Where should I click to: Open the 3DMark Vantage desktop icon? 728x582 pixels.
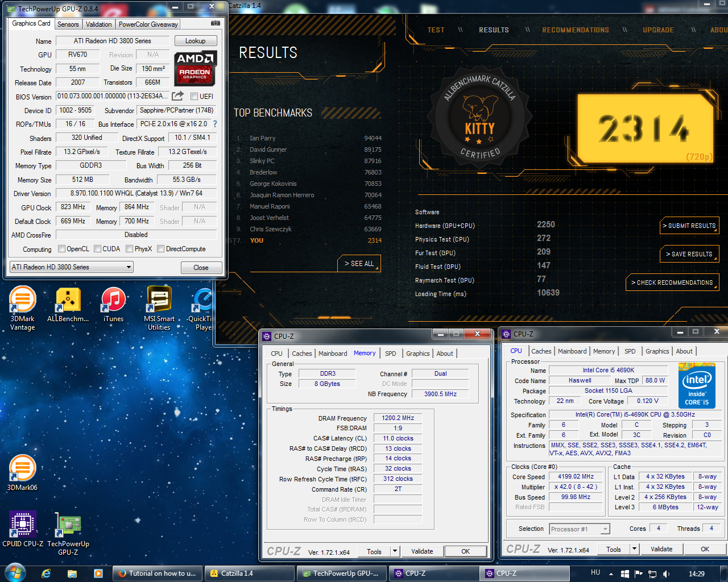pyautogui.click(x=23, y=307)
